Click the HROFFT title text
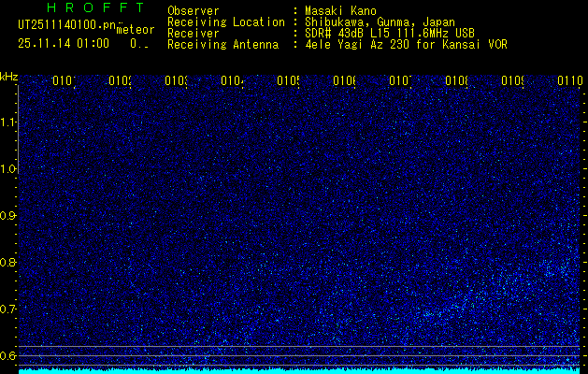Screen dimensions: 588x374 pos(95,7)
